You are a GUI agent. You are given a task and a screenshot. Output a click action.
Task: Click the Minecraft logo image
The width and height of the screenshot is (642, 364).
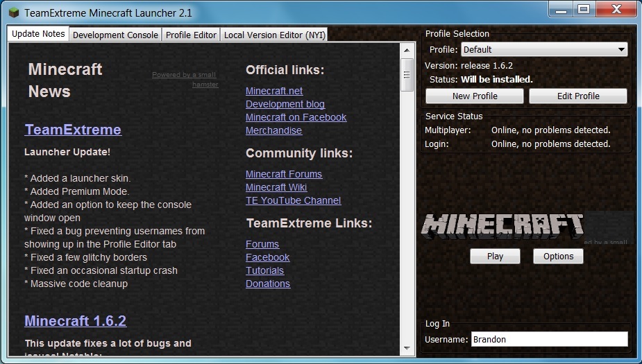pyautogui.click(x=502, y=226)
